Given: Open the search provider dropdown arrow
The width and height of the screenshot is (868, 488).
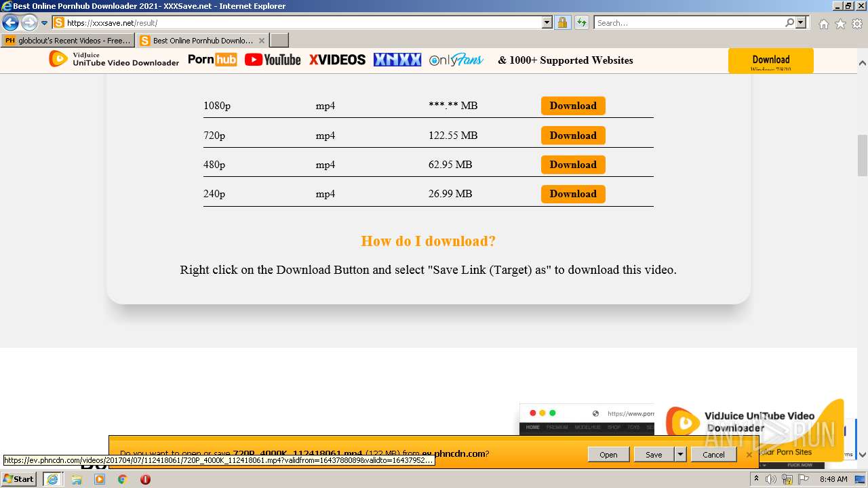Looking at the screenshot, I should (801, 22).
